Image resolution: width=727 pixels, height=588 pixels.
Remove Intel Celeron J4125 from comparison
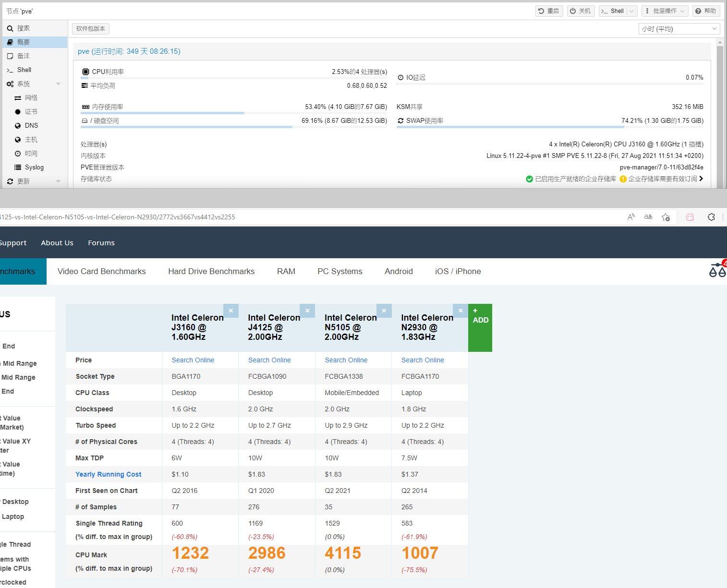[307, 311]
